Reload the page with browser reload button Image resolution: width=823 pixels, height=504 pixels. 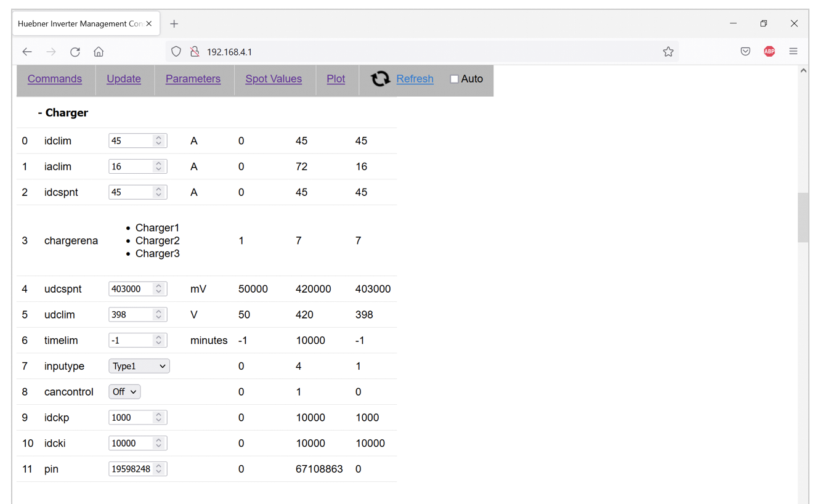75,52
